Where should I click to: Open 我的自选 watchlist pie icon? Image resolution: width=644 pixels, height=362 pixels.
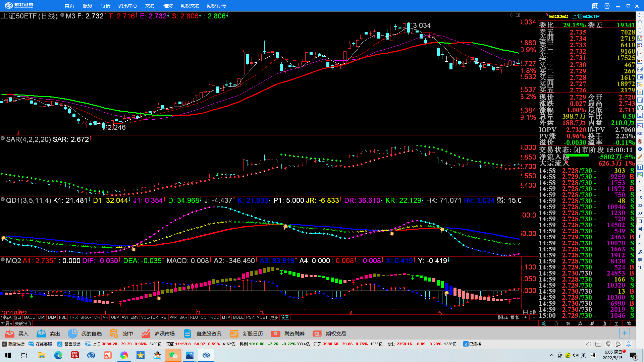pos(72,334)
